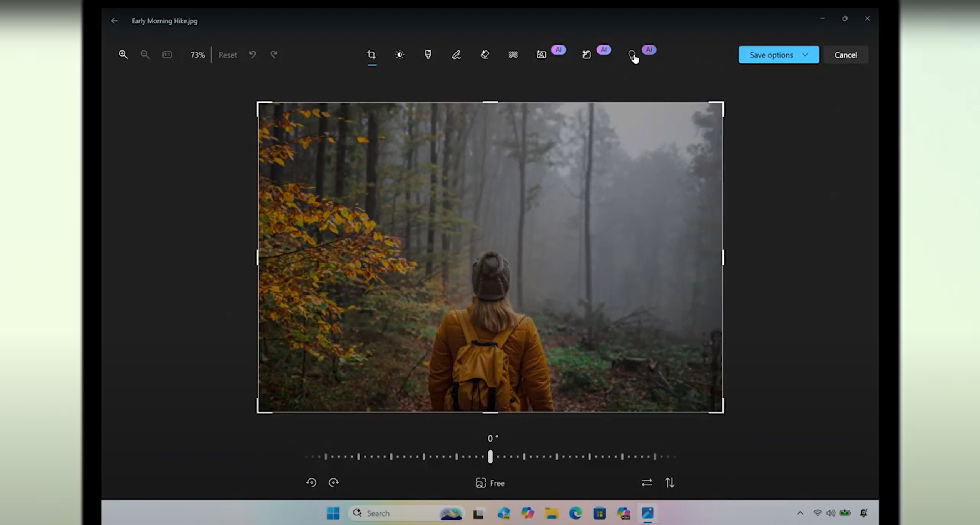Screen dimensions: 980x525
Task: Flip the image horizontally
Action: (x=647, y=483)
